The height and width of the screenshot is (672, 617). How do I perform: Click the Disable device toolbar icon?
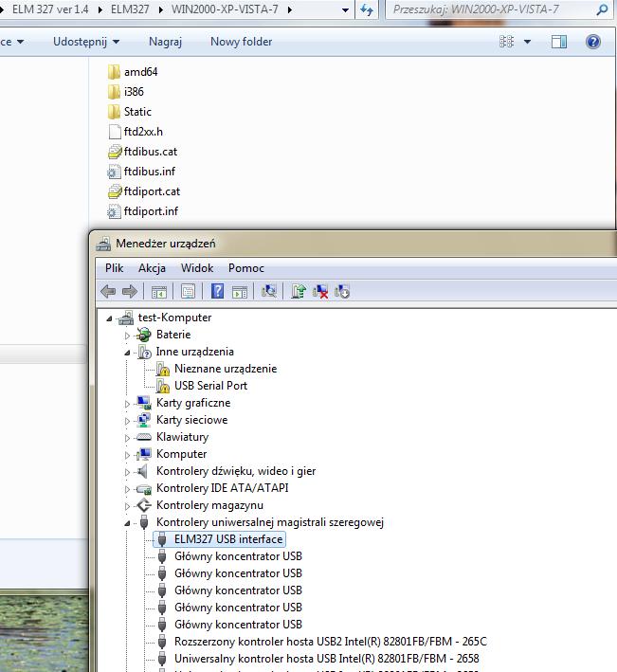coord(342,292)
